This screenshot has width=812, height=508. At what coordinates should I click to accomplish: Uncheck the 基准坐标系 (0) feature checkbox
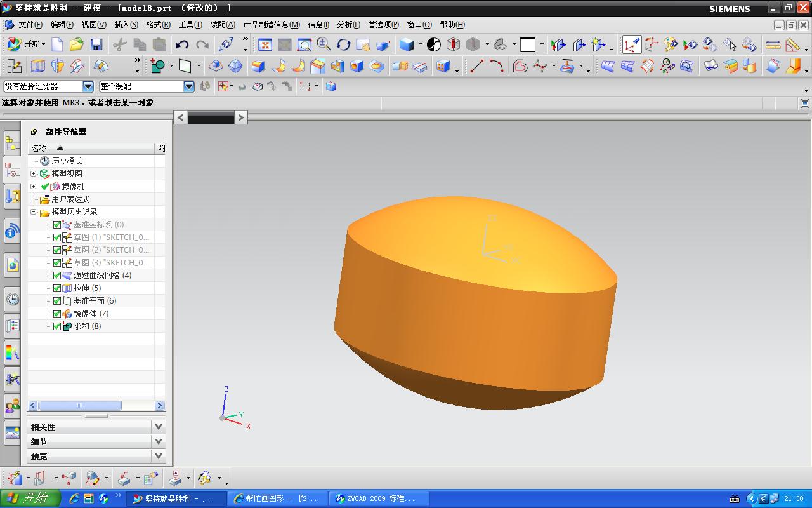[x=57, y=225]
